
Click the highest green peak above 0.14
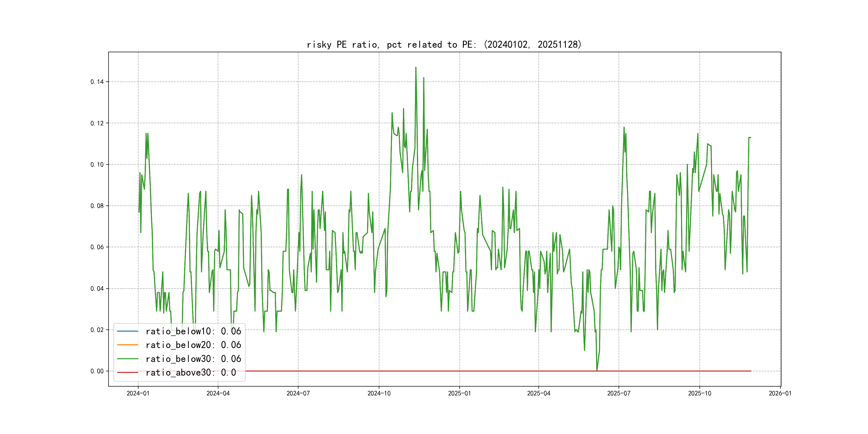pos(416,68)
